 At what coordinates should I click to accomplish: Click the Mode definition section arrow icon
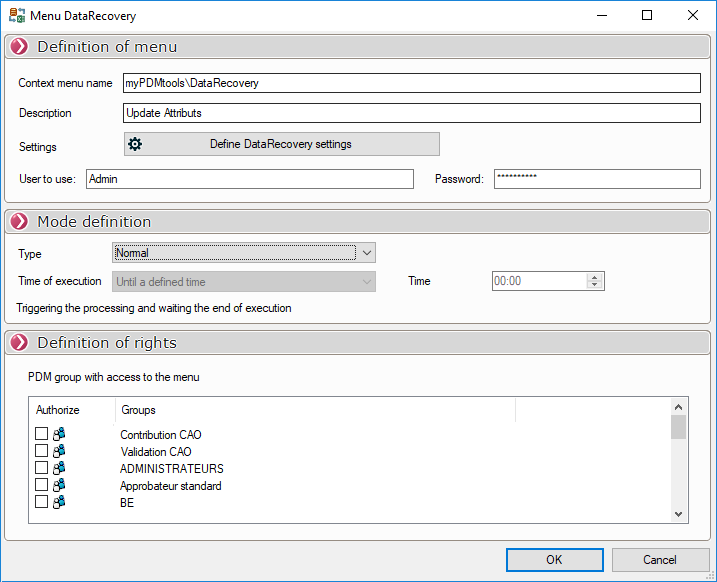coord(19,222)
